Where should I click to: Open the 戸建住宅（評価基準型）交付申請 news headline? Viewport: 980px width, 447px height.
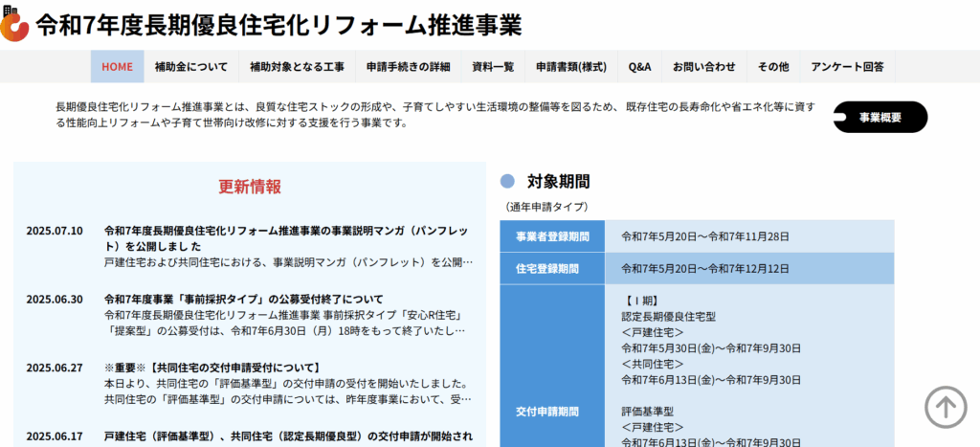[289, 436]
